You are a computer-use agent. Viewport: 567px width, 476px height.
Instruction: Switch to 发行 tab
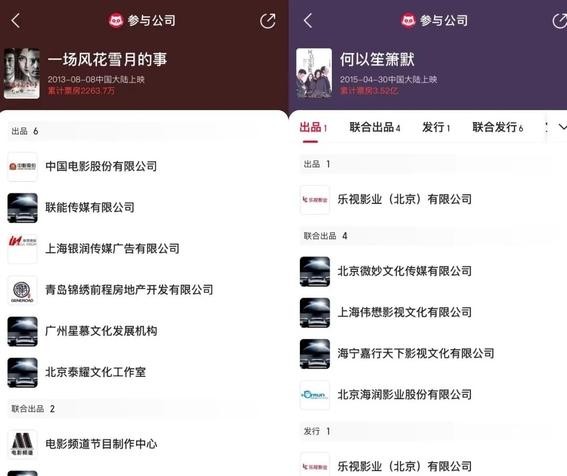436,127
